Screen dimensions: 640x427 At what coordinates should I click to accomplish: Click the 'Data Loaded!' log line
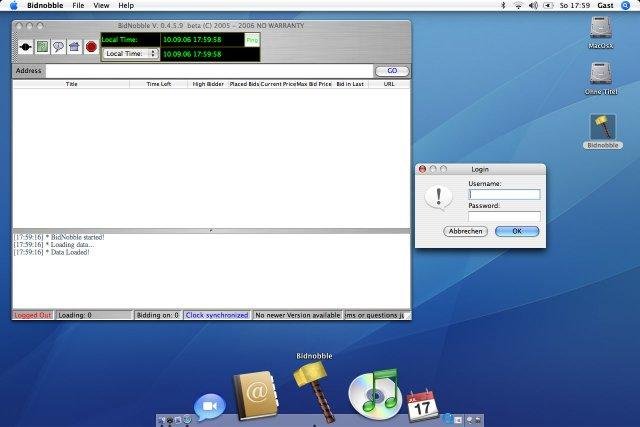(51, 253)
